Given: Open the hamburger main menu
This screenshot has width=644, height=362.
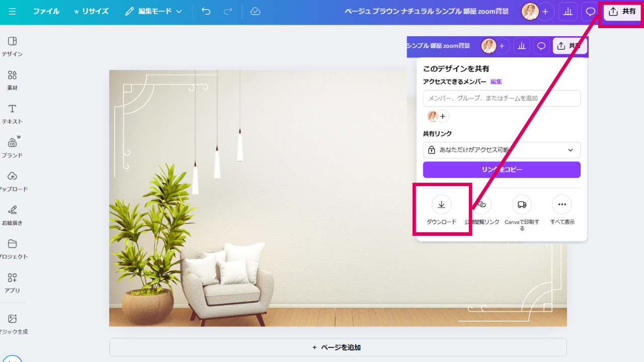Looking at the screenshot, I should (x=12, y=12).
